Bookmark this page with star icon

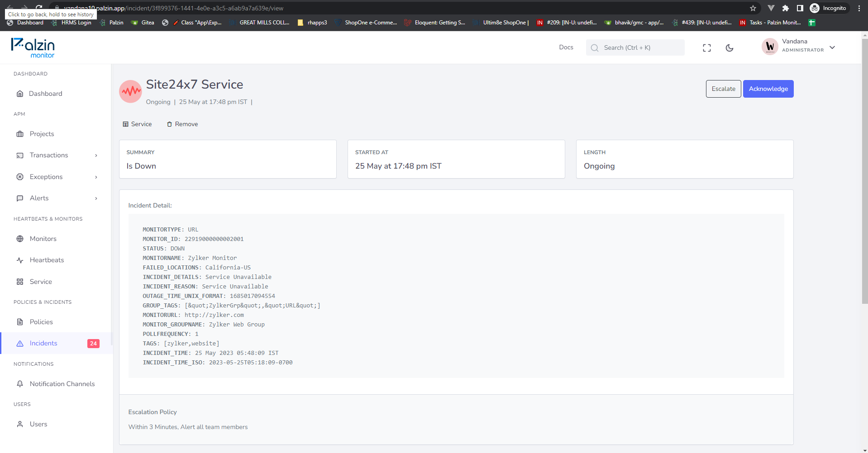point(753,8)
